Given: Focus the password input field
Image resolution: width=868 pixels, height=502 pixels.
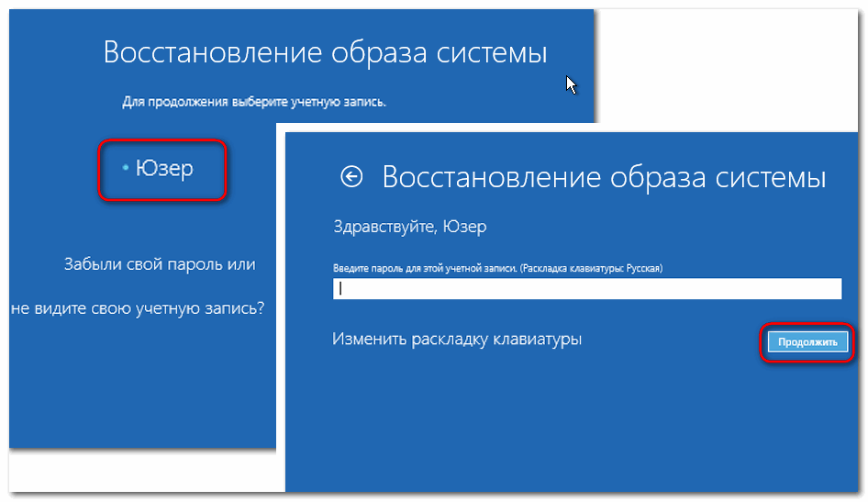Looking at the screenshot, I should pyautogui.click(x=587, y=289).
